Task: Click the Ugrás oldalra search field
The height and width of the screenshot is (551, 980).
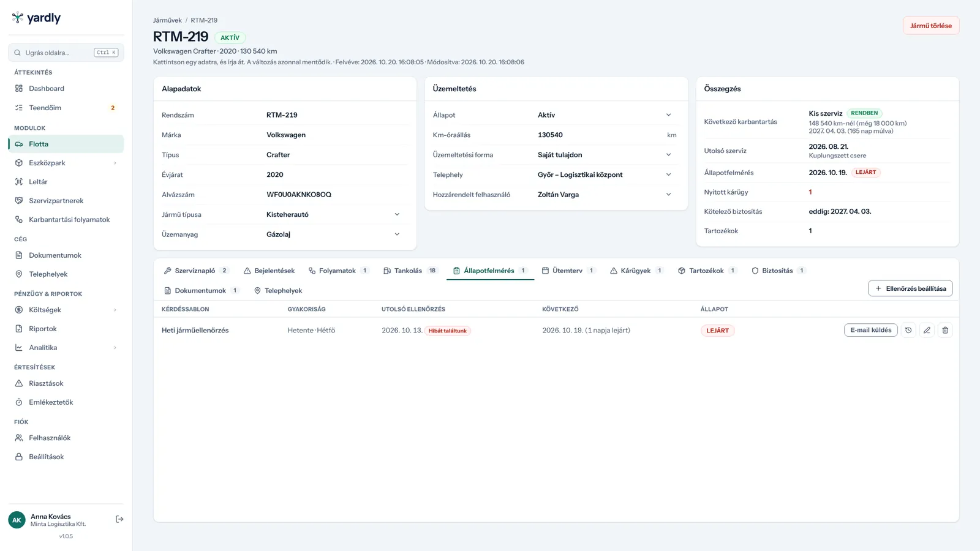Action: click(x=66, y=53)
